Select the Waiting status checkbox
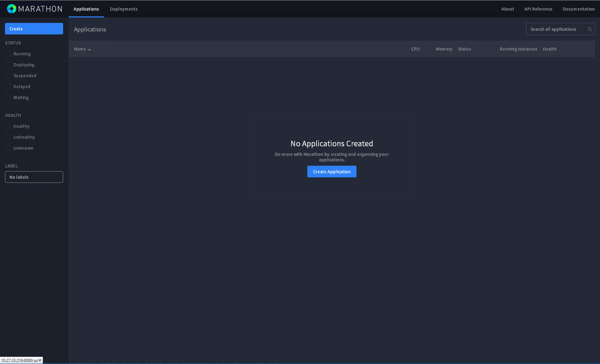Viewport: 600px width, 364px height. 8,97
